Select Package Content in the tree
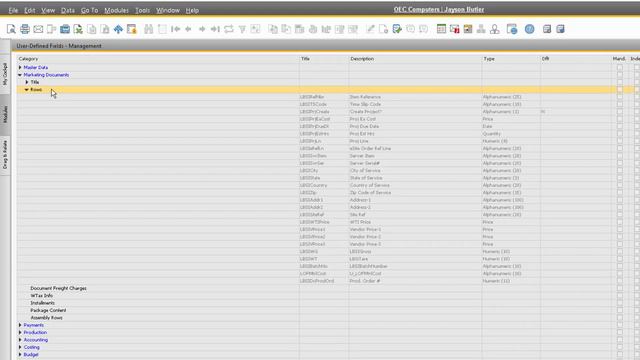The width and height of the screenshot is (640, 360). [x=48, y=310]
